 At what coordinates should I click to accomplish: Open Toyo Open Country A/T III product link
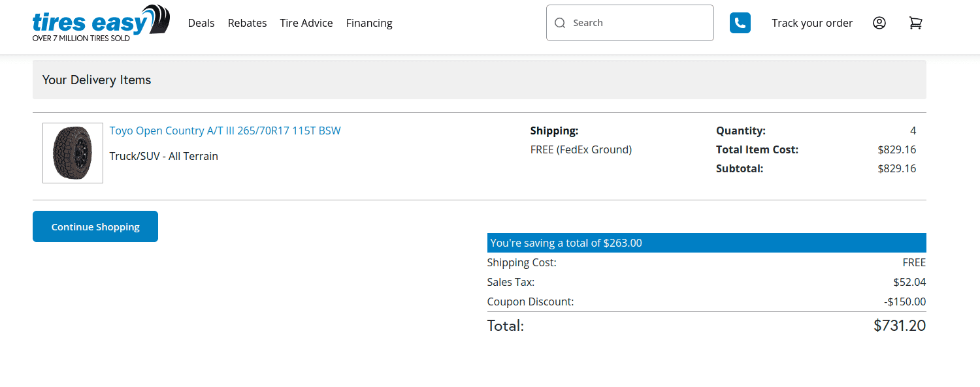pos(225,131)
